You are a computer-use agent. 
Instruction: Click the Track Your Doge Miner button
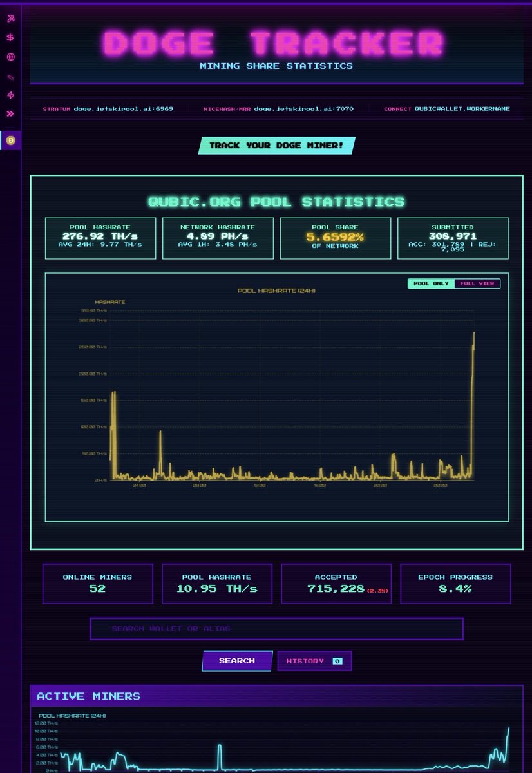(276, 146)
